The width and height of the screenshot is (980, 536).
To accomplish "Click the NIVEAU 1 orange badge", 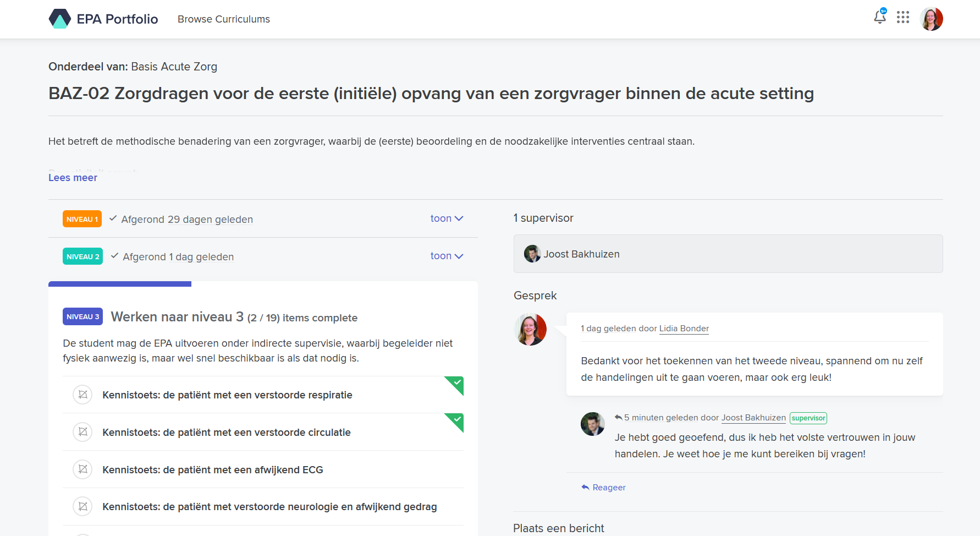I will [x=82, y=219].
